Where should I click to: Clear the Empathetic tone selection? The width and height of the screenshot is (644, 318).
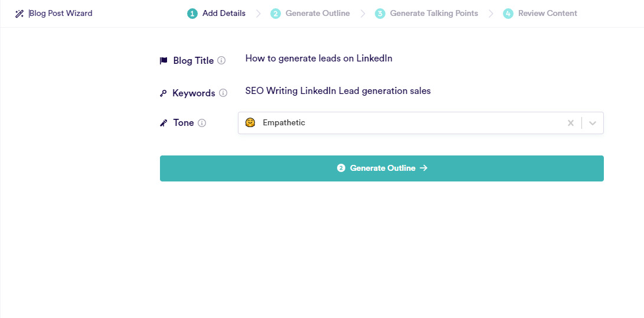pos(570,123)
